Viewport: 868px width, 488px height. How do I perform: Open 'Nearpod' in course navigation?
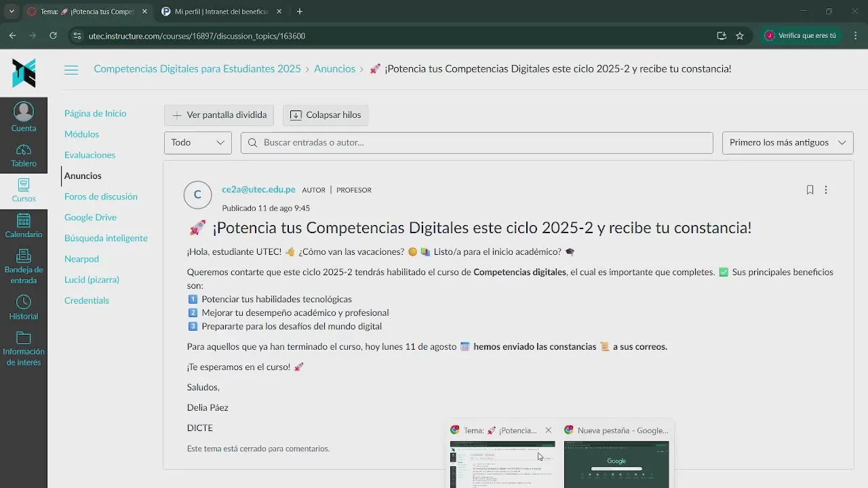(x=81, y=259)
